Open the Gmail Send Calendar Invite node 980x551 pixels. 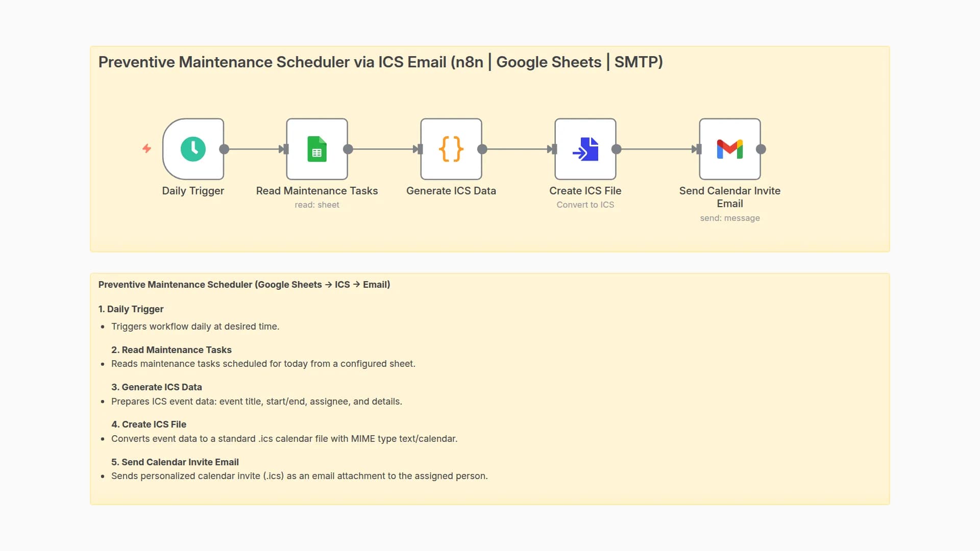pyautogui.click(x=729, y=149)
